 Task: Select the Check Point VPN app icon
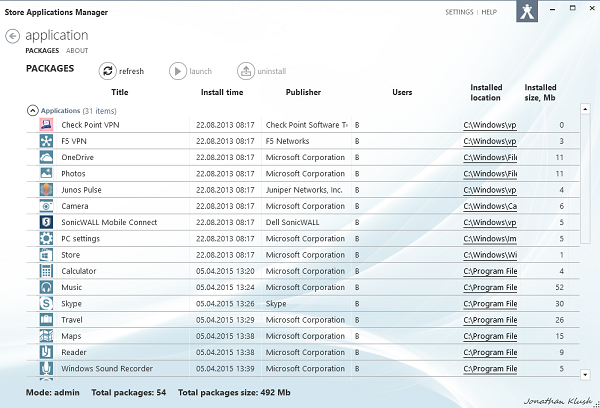(46, 125)
